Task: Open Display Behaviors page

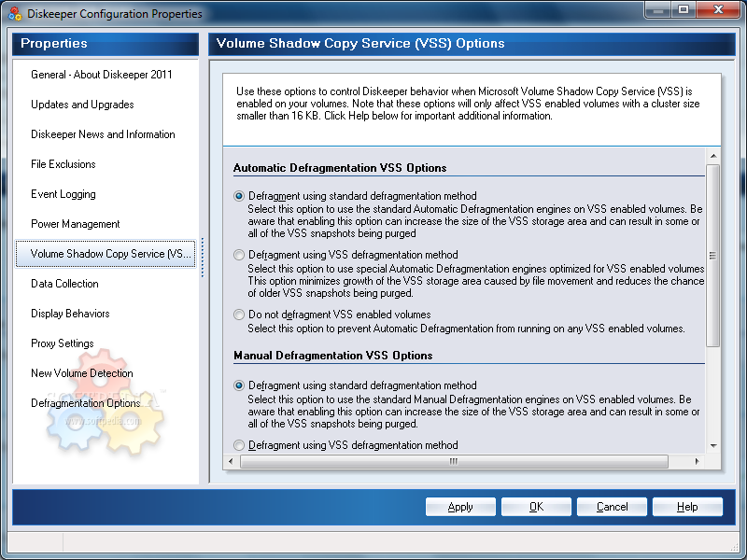Action: [x=71, y=314]
